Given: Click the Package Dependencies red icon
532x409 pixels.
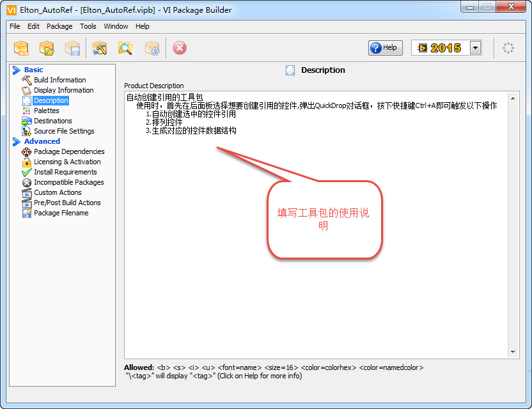Looking at the screenshot, I should click(26, 152).
